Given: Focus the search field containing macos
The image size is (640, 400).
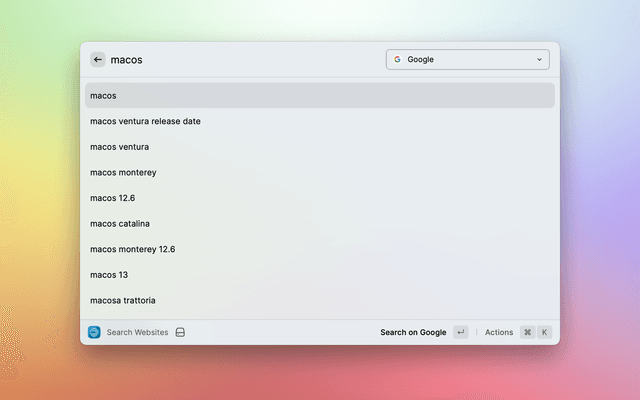Looking at the screenshot, I should click(x=240, y=60).
